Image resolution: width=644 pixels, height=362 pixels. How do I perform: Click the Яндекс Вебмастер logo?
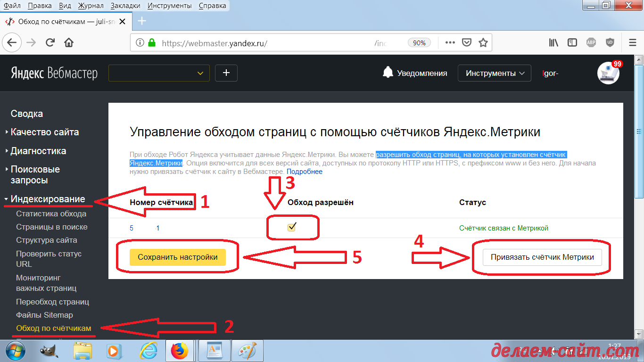[54, 73]
